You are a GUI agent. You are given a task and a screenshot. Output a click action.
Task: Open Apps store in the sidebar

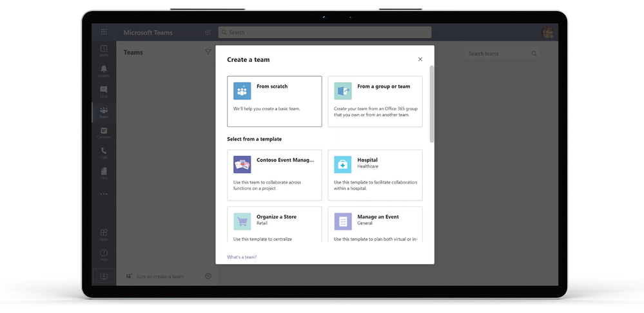click(104, 234)
